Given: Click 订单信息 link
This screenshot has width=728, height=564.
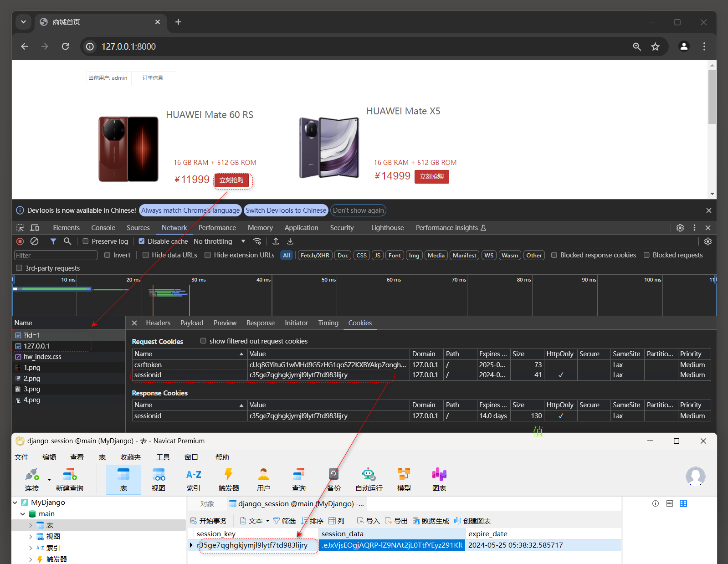Looking at the screenshot, I should click(x=153, y=78).
